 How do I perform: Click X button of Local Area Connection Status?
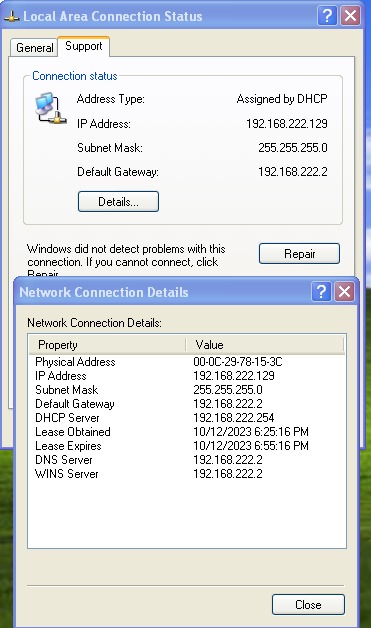coord(351,16)
